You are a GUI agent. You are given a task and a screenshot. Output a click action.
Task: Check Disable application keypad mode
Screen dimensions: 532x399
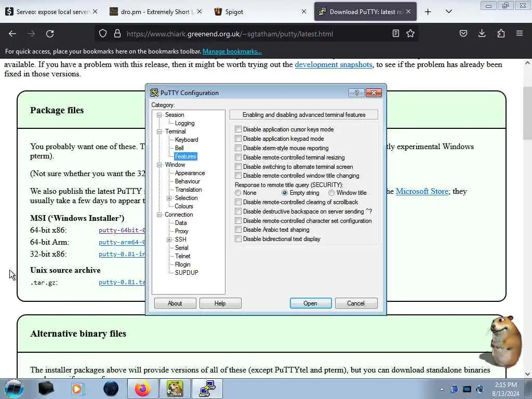[x=238, y=139]
